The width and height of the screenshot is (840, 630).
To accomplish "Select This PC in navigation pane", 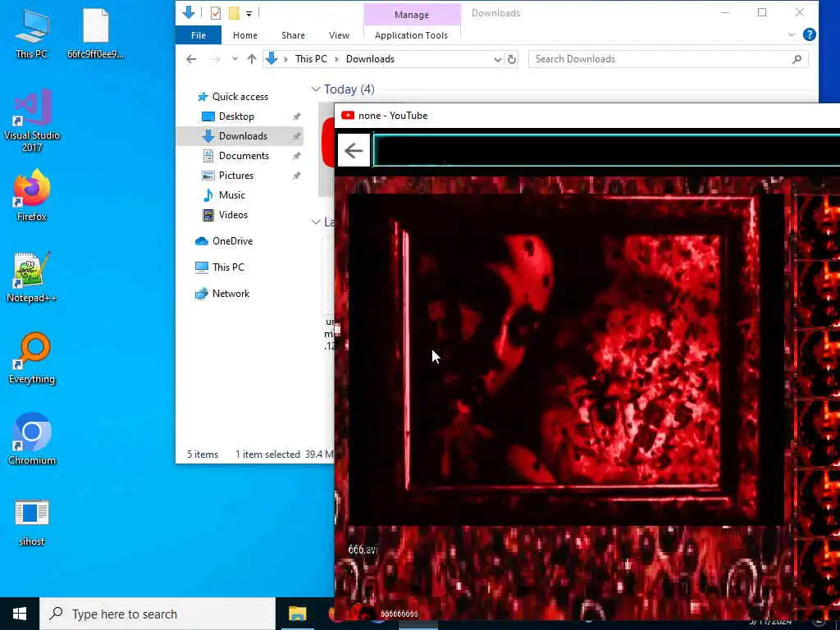I will coord(228,267).
